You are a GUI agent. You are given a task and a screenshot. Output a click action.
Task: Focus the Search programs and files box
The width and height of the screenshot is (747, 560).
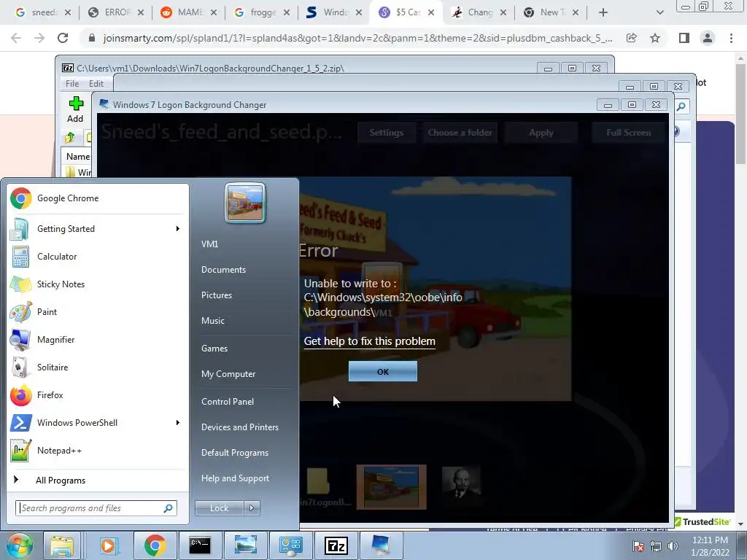[x=96, y=508]
